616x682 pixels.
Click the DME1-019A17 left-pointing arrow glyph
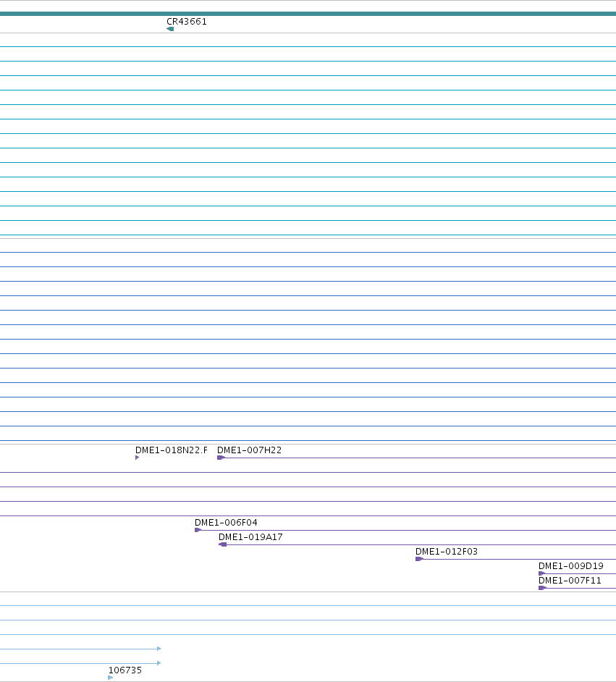coord(222,544)
